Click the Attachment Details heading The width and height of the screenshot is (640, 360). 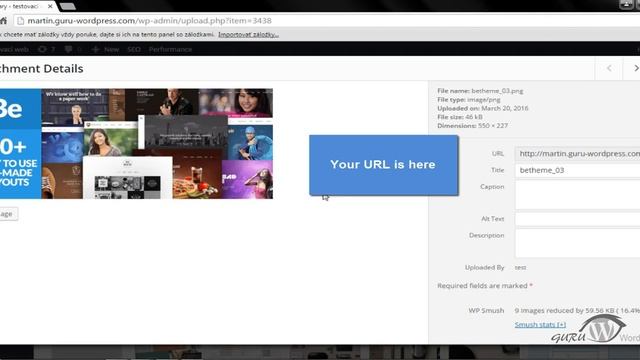point(41,69)
